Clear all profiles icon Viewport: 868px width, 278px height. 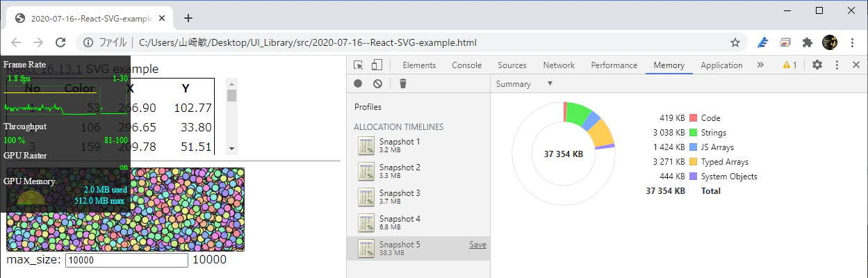[377, 83]
